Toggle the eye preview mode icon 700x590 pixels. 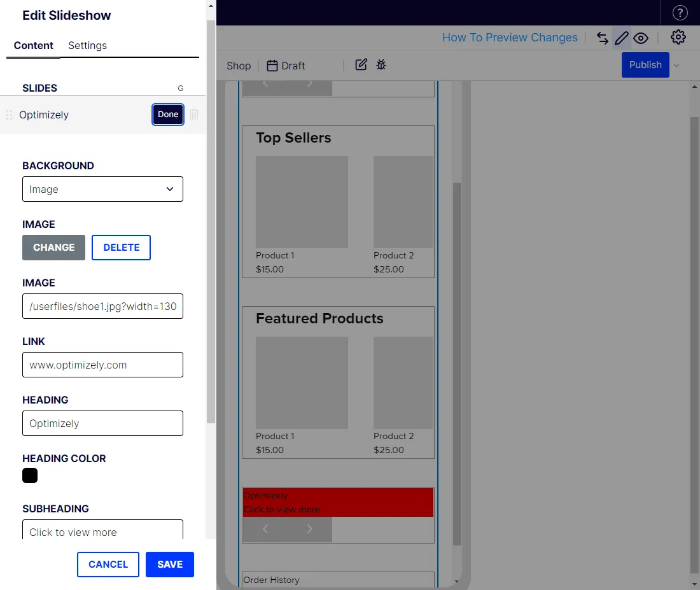[641, 38]
